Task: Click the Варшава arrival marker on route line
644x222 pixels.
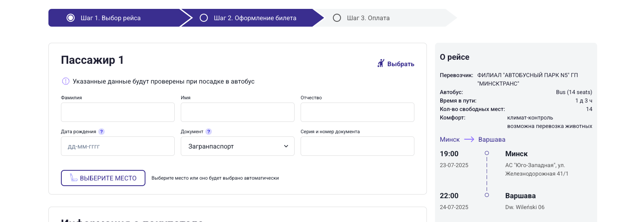Action: coord(487,195)
